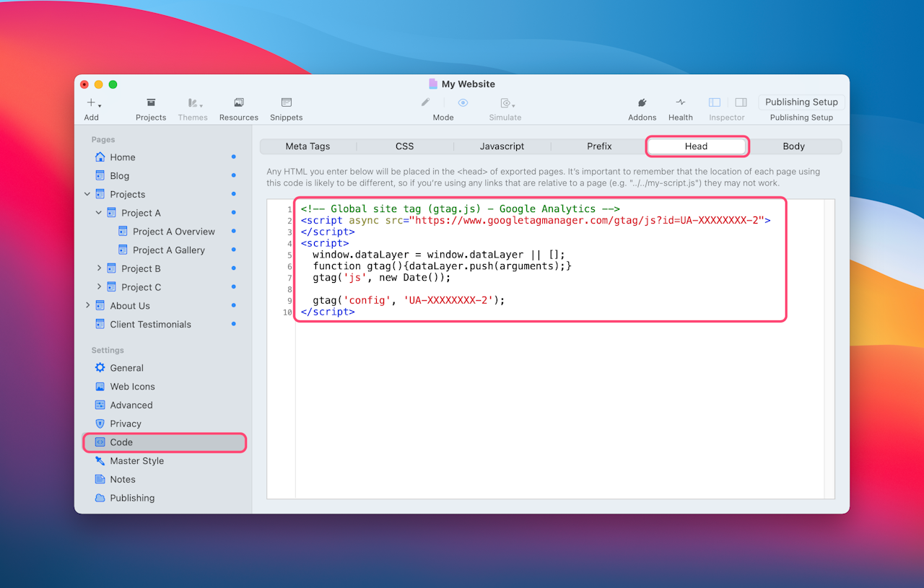Open the Resources toolbar icon

click(239, 103)
